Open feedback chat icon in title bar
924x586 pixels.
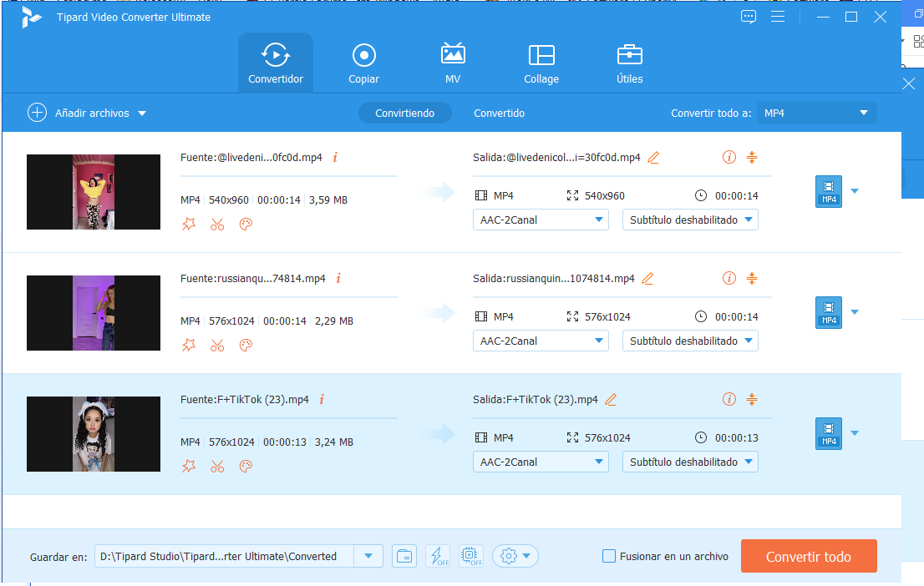[749, 17]
